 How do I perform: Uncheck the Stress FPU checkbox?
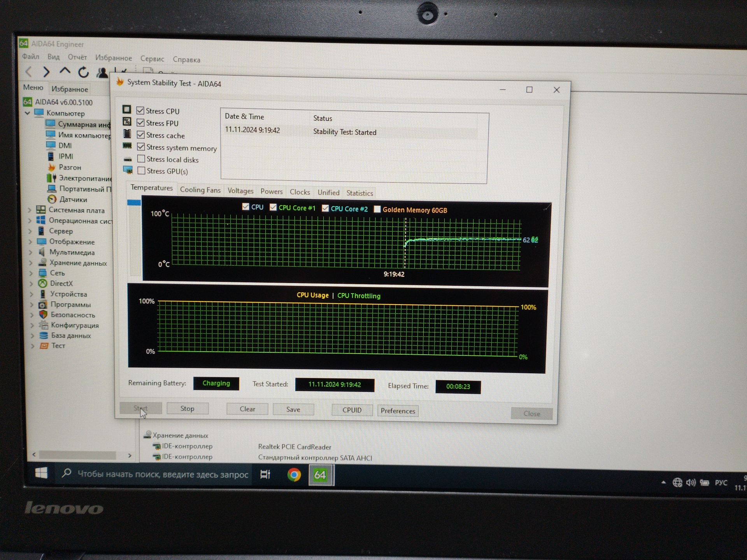140,122
